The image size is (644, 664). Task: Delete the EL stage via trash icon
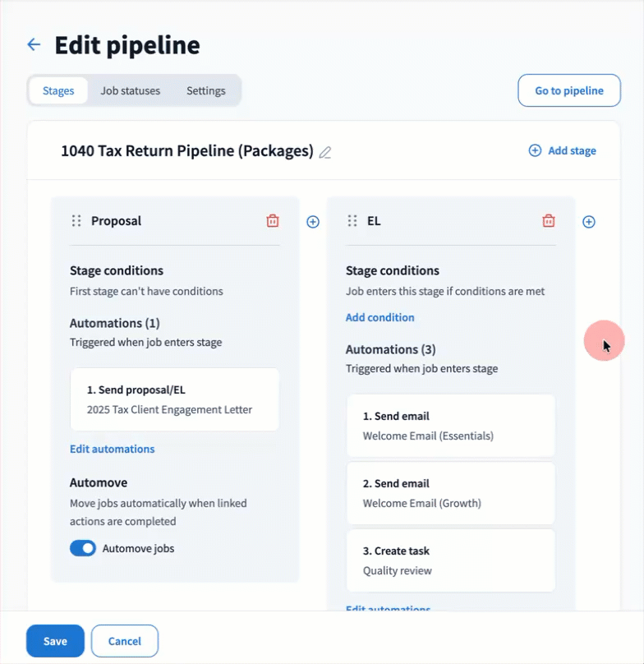click(549, 221)
